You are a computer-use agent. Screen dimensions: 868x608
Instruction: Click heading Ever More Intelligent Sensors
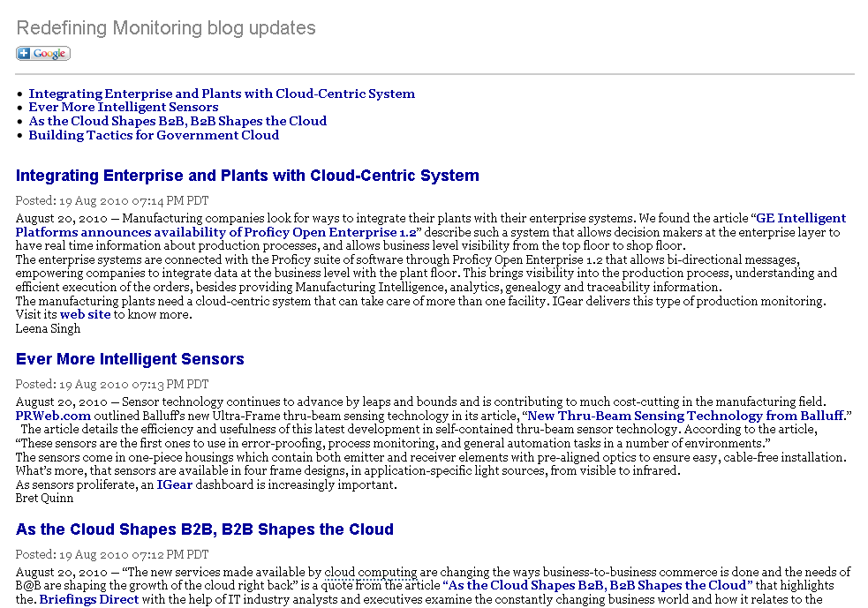click(x=130, y=359)
